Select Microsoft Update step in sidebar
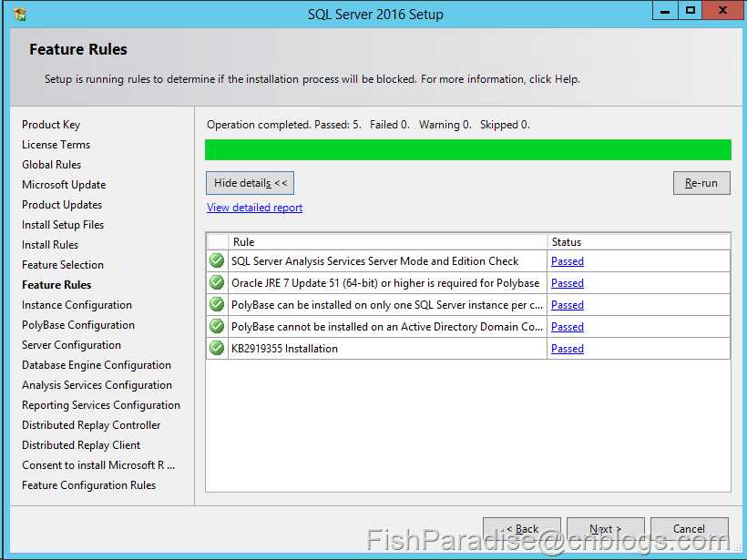747x560 pixels. (64, 185)
